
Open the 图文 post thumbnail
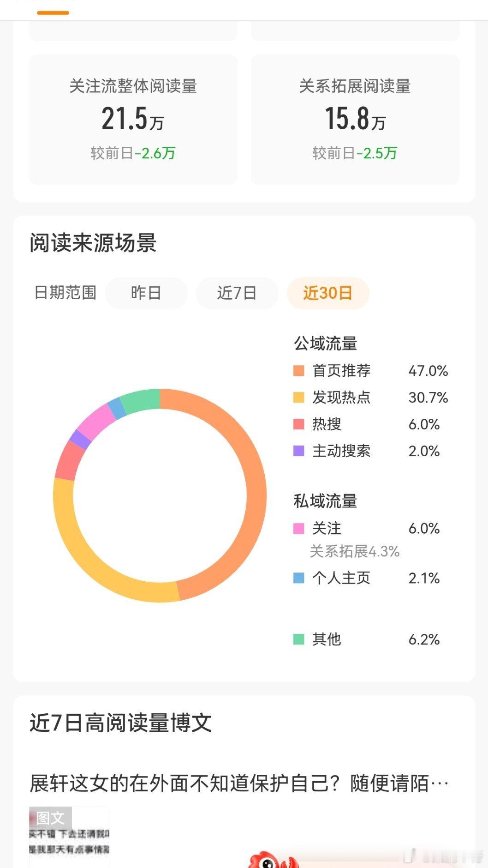pyautogui.click(x=69, y=837)
